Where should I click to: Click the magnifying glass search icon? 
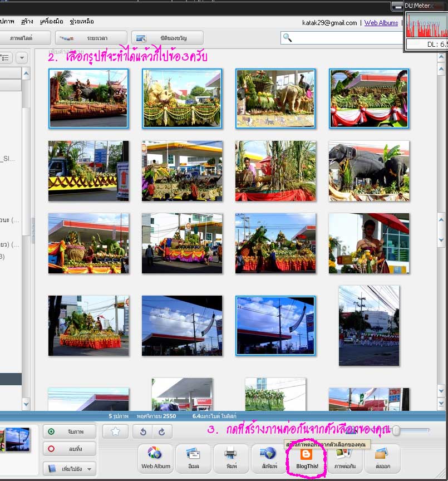(287, 38)
